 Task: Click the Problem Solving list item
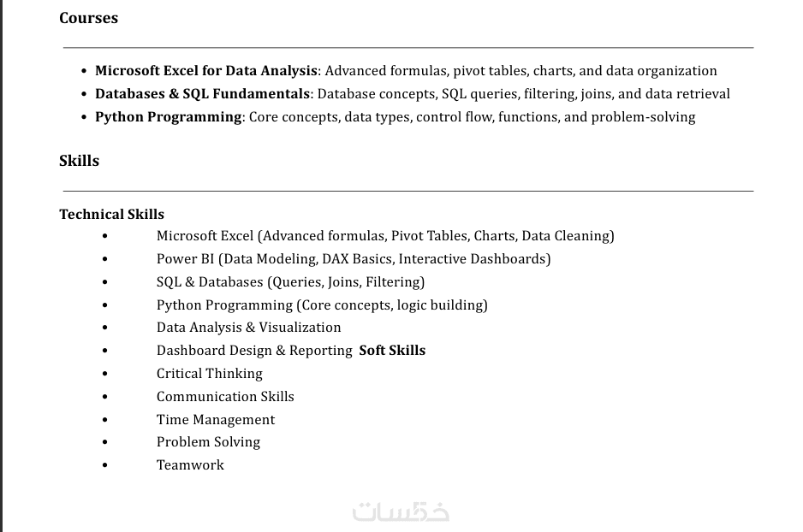208,442
